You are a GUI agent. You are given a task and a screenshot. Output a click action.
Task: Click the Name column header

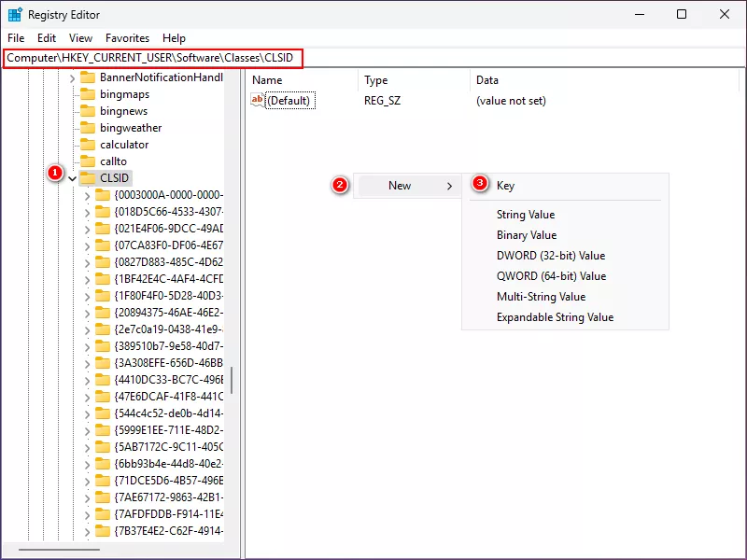267,80
